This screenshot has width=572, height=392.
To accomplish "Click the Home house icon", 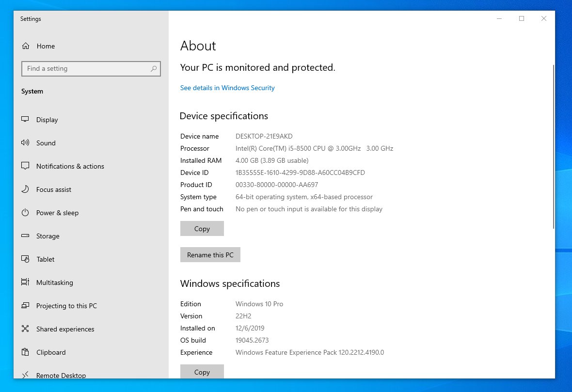I will tap(26, 46).
